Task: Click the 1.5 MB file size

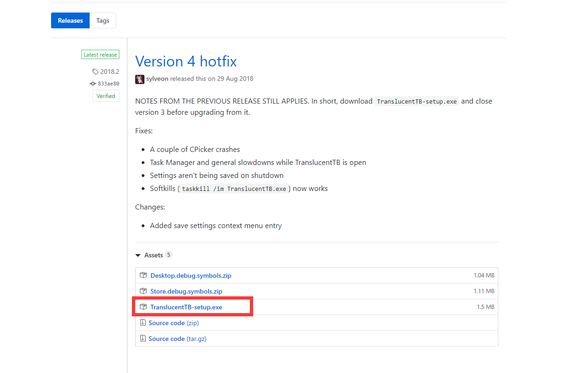Action: (485, 307)
